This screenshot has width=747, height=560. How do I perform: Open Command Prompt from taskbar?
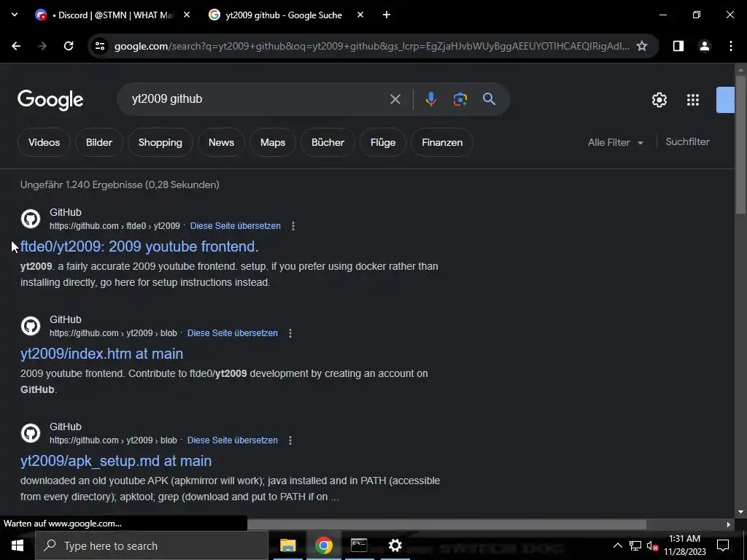click(359, 545)
